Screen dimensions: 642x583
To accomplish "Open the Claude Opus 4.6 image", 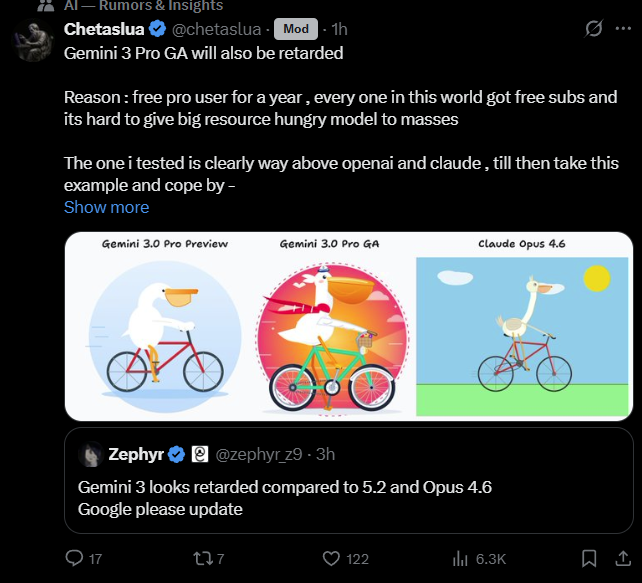I will (525, 326).
